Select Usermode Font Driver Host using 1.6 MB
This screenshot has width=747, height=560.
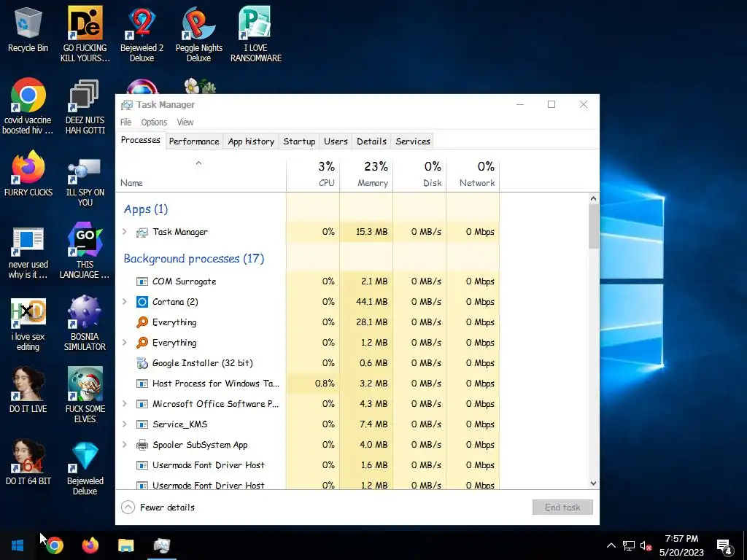(x=308, y=464)
